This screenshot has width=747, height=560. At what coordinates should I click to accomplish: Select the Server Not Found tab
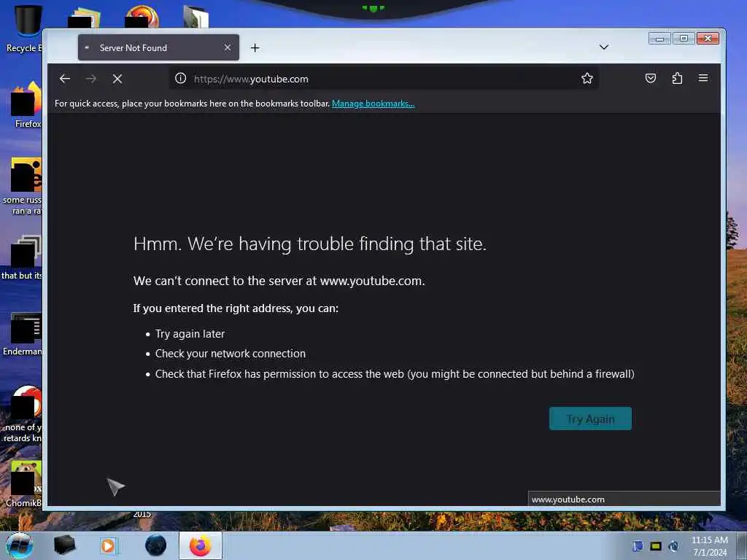click(x=158, y=47)
